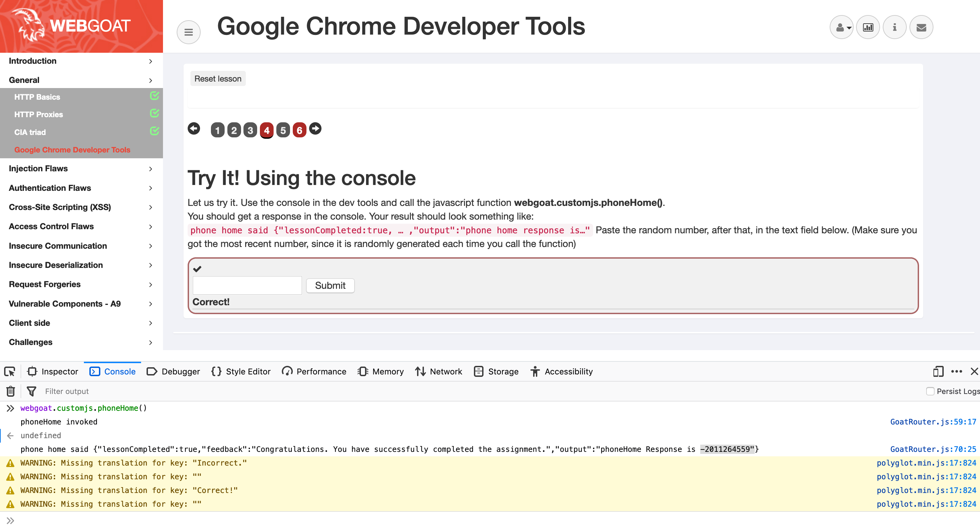This screenshot has height=531, width=980.
Task: Switch to the Performance tab
Action: click(x=314, y=371)
